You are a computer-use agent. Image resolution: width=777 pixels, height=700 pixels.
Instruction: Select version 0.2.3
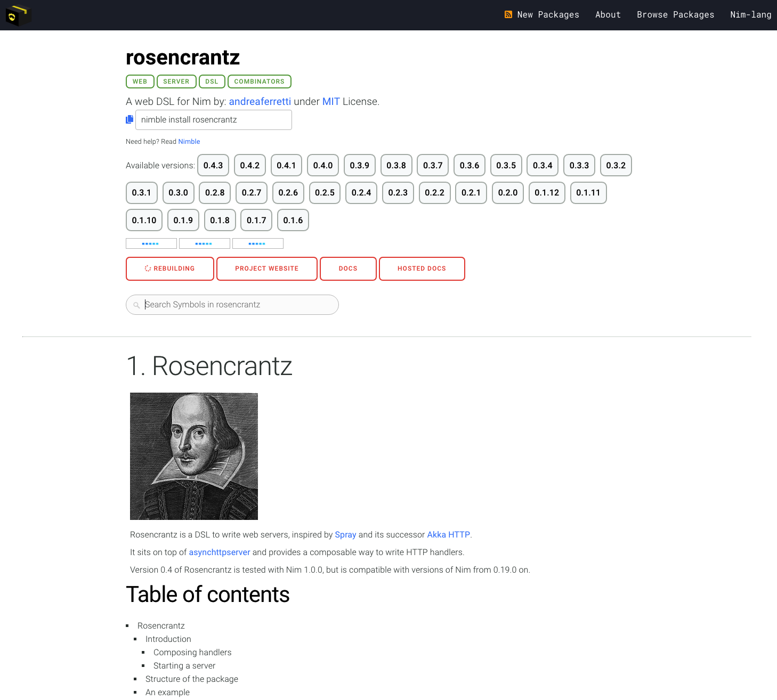pyautogui.click(x=398, y=193)
